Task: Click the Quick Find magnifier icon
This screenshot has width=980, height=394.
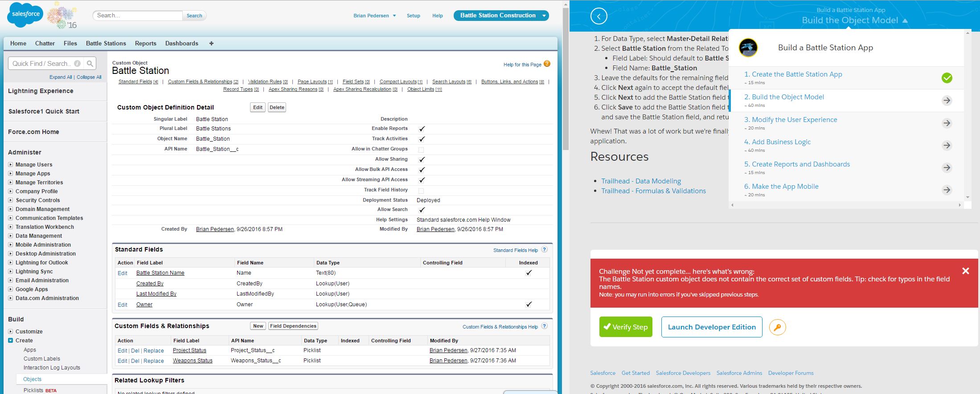Action: point(90,64)
